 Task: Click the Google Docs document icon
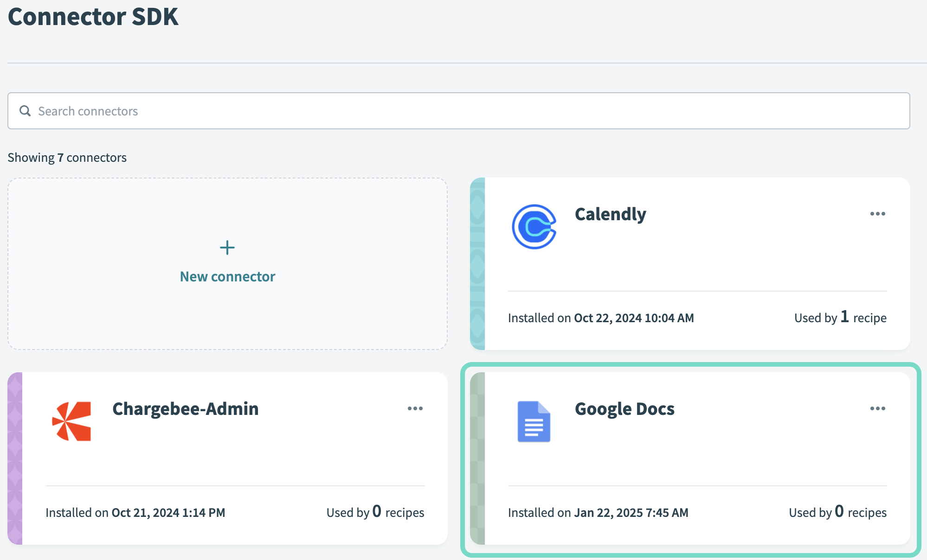coord(534,421)
